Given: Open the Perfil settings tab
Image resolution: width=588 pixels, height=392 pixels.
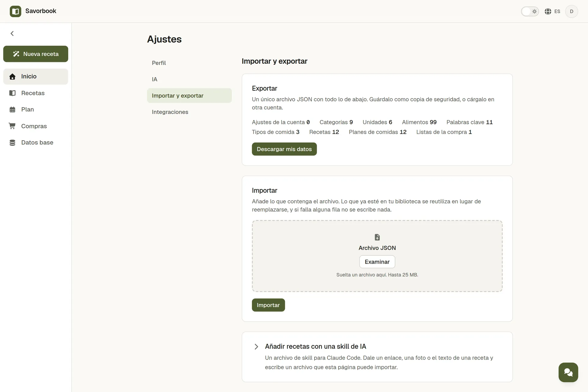Looking at the screenshot, I should tap(189, 63).
